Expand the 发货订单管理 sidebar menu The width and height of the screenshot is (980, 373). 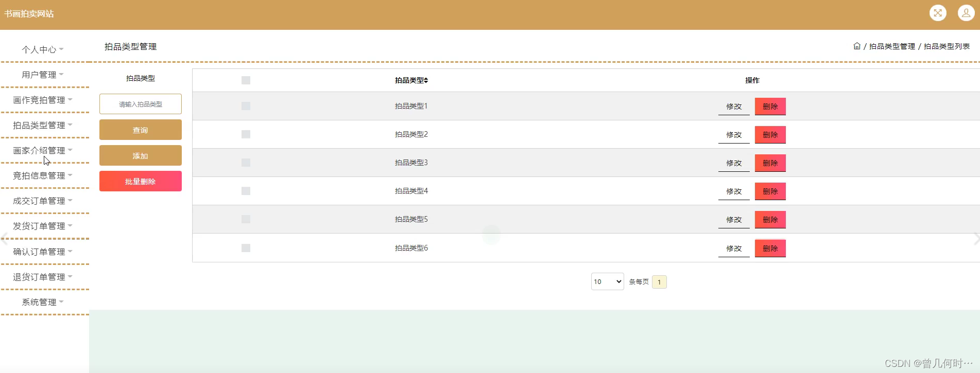(x=43, y=226)
